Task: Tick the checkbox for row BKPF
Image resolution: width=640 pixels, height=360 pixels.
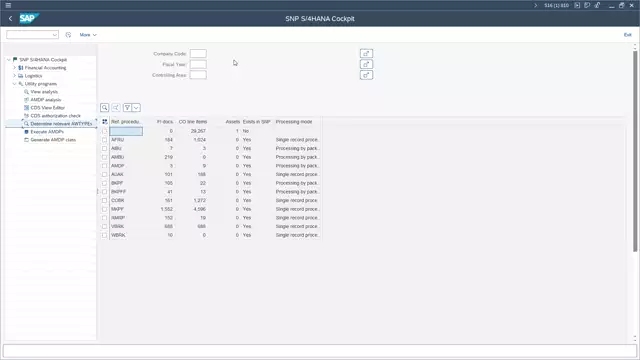Action: tap(104, 183)
